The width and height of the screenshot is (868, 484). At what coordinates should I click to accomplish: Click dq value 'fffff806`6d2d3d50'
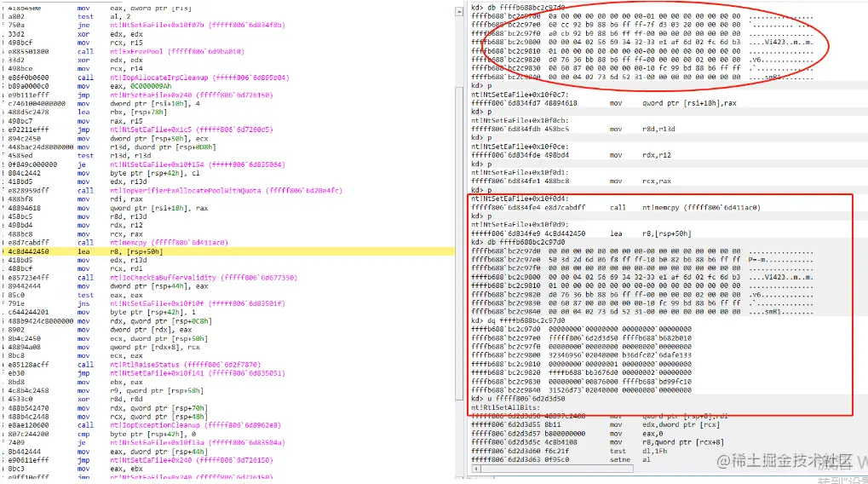click(583, 337)
